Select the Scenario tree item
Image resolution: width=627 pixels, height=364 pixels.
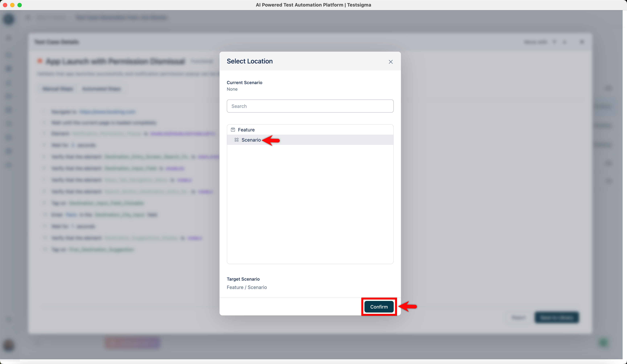pyautogui.click(x=251, y=140)
